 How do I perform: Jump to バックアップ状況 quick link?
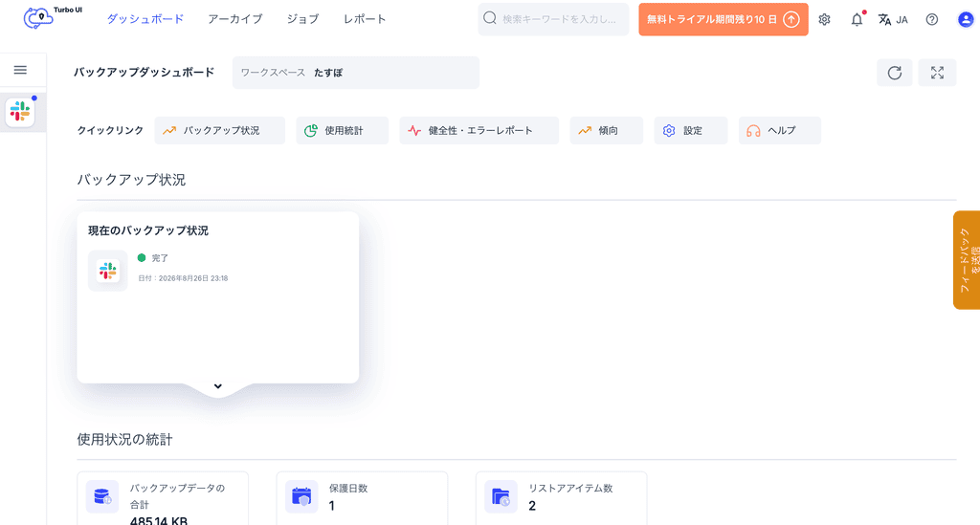[219, 130]
